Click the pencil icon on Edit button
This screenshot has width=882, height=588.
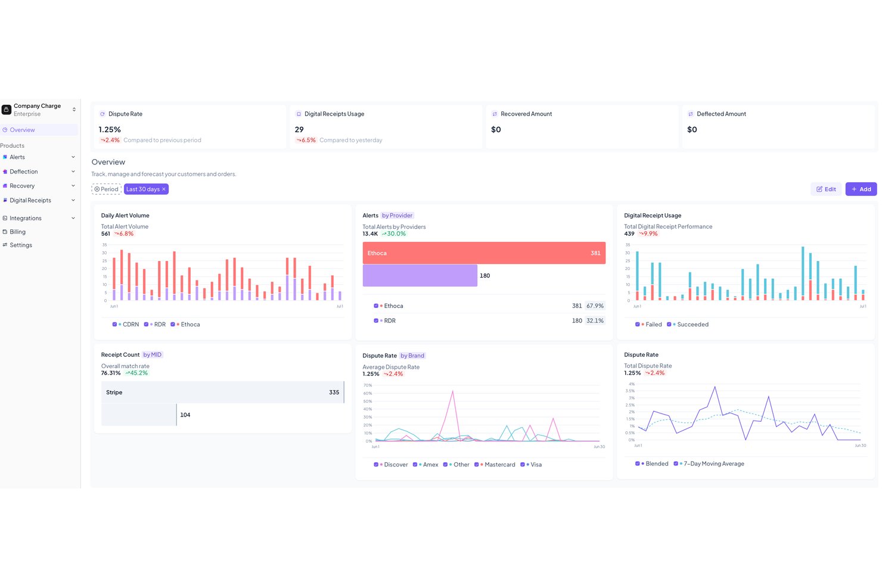[x=819, y=189]
